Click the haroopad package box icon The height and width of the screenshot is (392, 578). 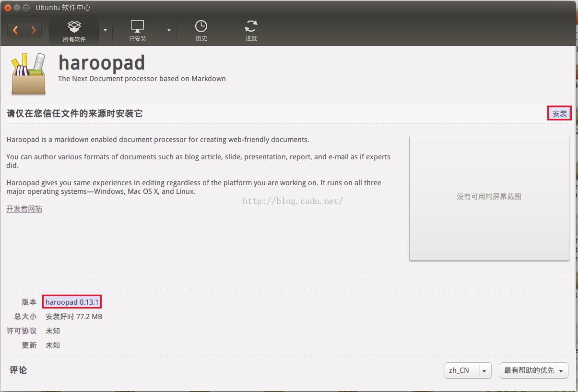tap(28, 73)
